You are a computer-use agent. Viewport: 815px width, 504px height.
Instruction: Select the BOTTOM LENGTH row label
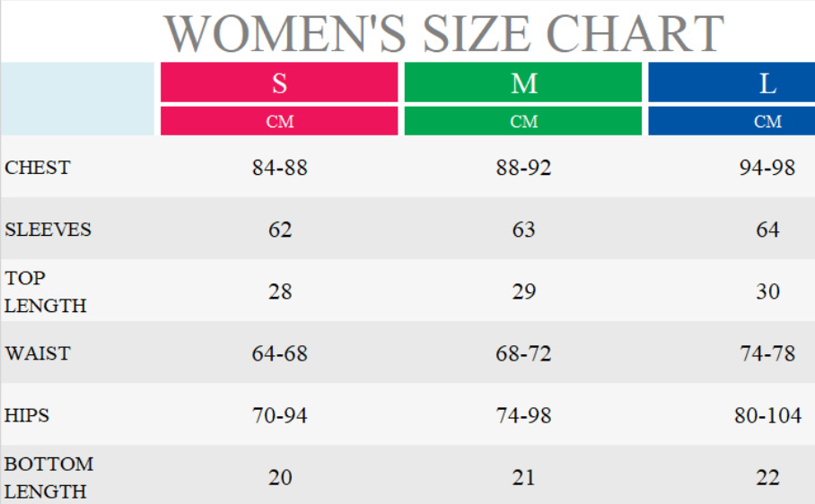(x=48, y=477)
